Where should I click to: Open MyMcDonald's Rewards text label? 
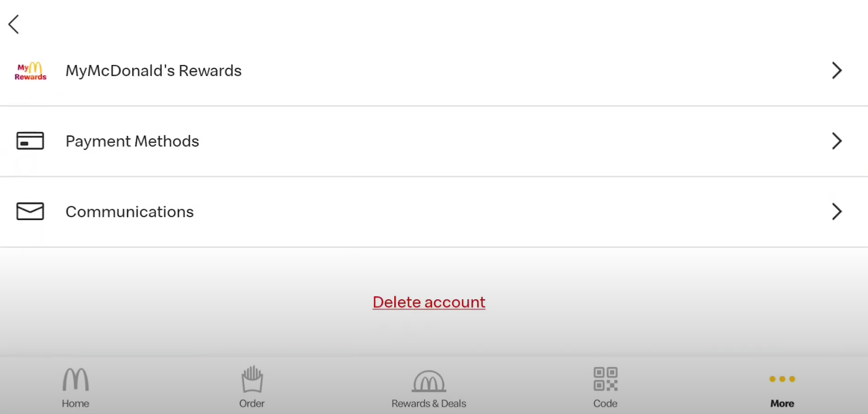point(154,71)
